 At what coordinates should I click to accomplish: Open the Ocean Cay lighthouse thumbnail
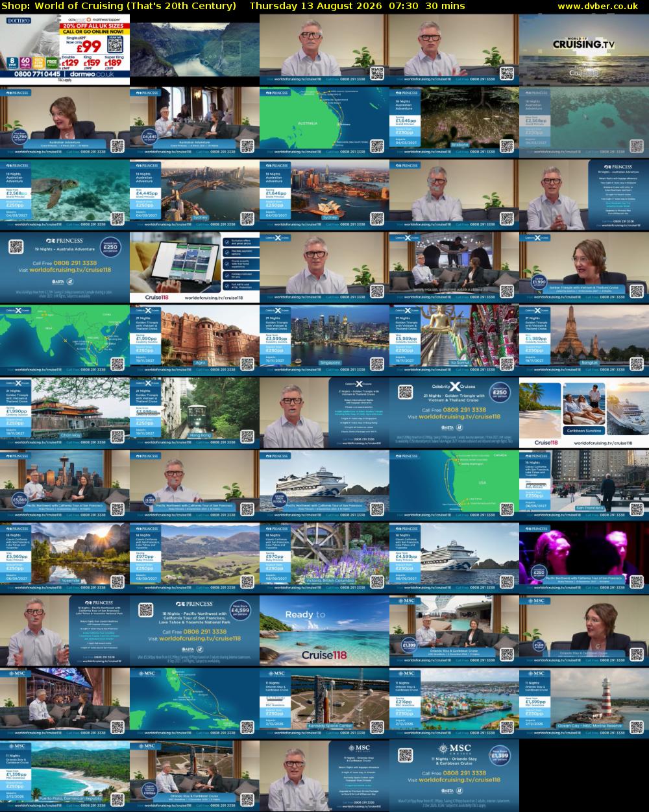pos(584,703)
